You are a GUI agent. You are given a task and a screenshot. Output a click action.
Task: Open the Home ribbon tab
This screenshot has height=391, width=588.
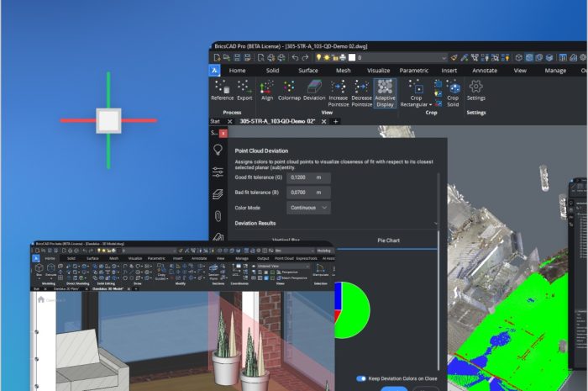237,71
